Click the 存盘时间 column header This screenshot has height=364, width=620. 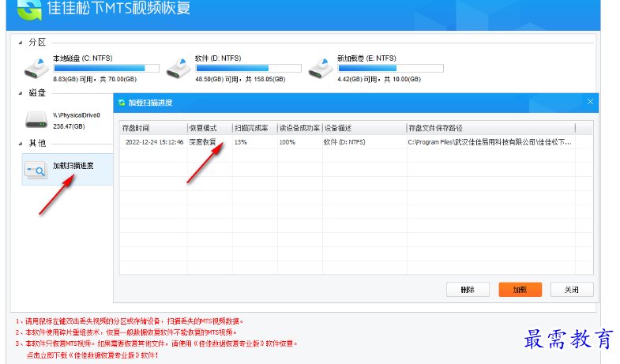[x=153, y=128]
